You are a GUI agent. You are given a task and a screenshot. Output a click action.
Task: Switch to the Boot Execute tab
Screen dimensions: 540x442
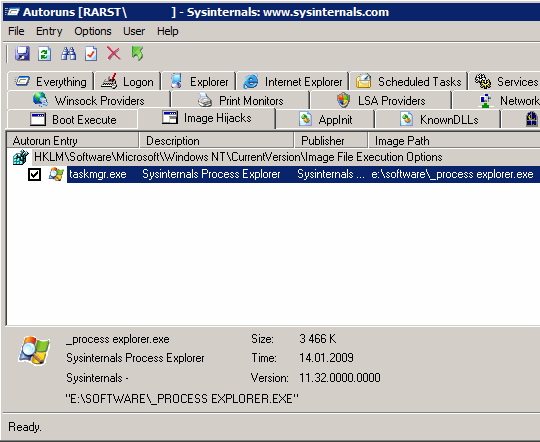[73, 120]
